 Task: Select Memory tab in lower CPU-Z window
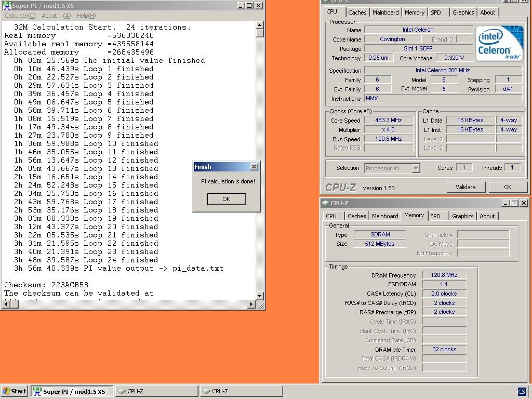tap(414, 215)
